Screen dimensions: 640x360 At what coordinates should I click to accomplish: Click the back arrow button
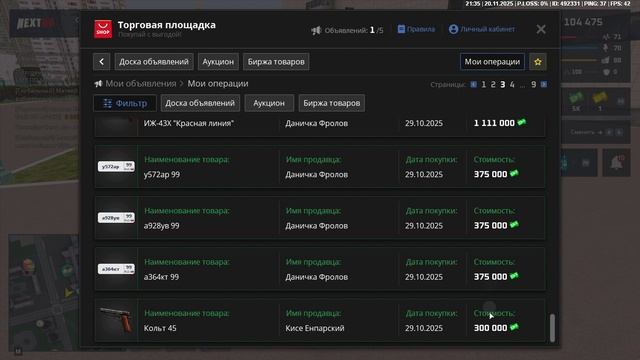click(102, 62)
